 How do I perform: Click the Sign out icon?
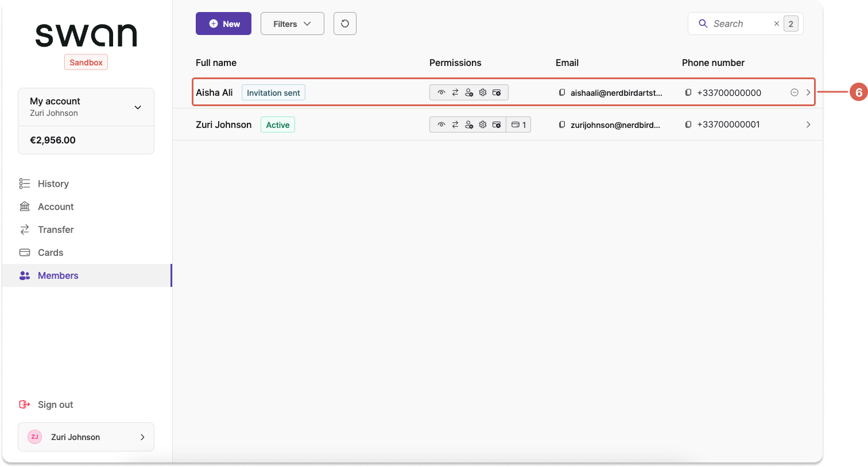coord(25,404)
